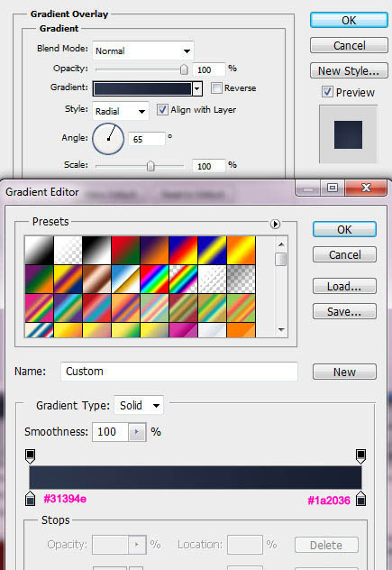The height and width of the screenshot is (570, 392).
Task: Select the left color stop #31394e
Action: (x=30, y=499)
